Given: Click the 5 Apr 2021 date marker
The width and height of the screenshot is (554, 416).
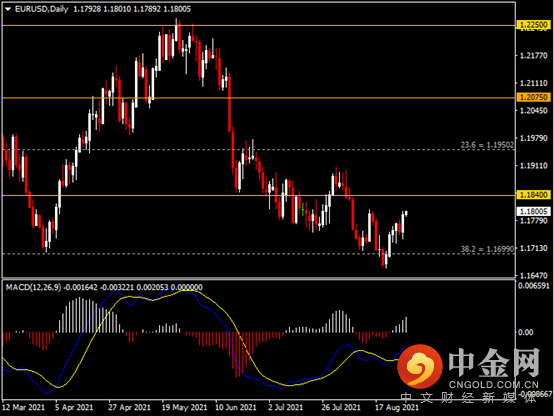Looking at the screenshot, I should click(x=74, y=408).
